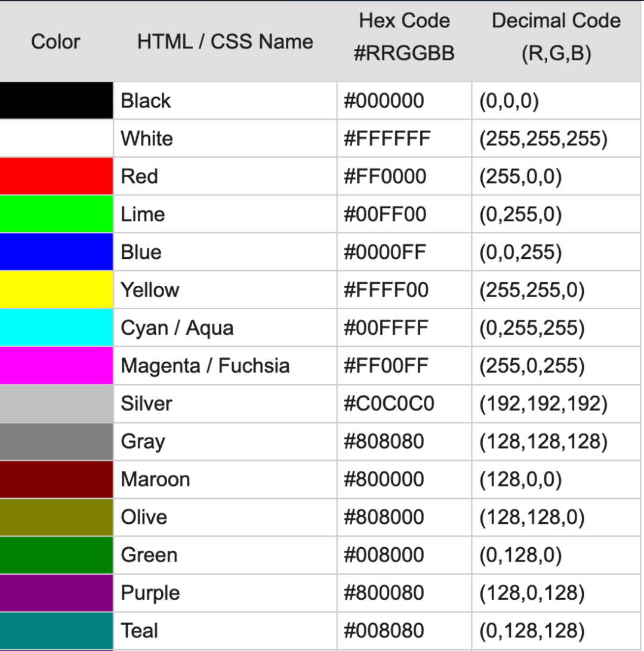Click the yellow color swatch
Viewport: 644px width, 651px height.
56,290
